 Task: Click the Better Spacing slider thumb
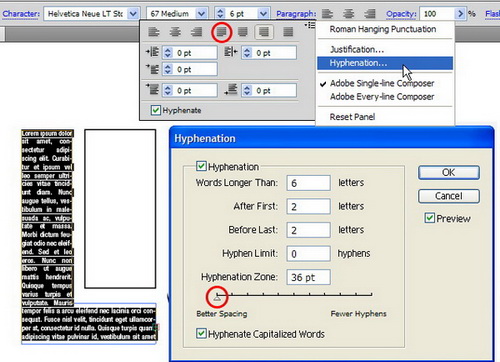[217, 297]
